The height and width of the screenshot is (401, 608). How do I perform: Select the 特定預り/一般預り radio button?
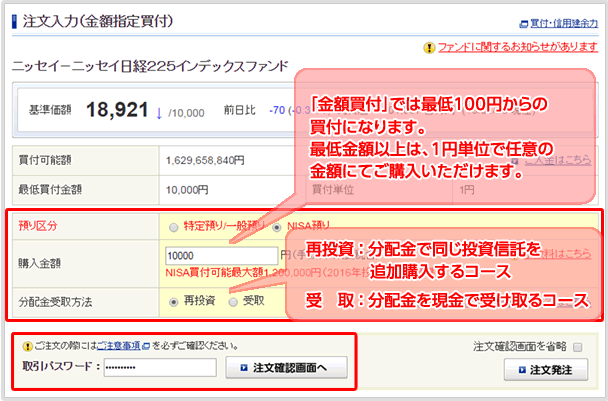[x=173, y=227]
